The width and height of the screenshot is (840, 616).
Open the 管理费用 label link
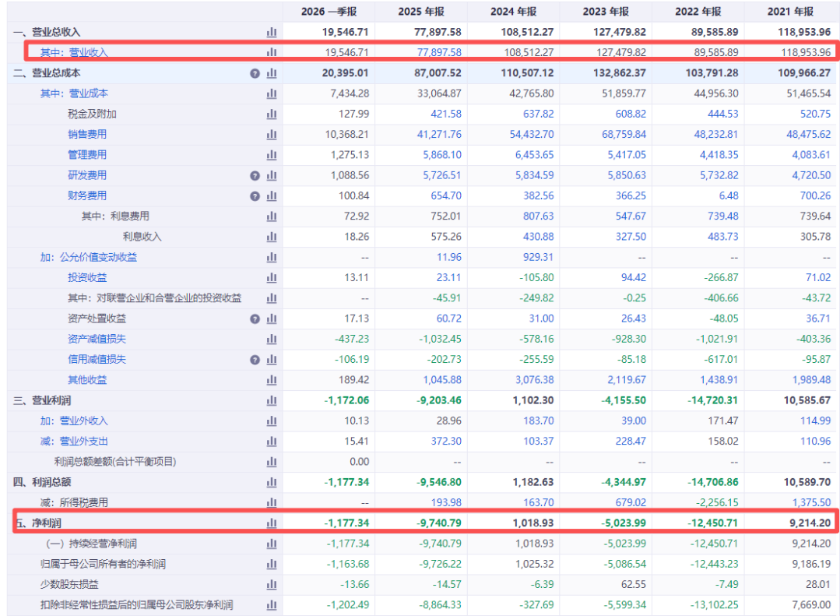87,155
